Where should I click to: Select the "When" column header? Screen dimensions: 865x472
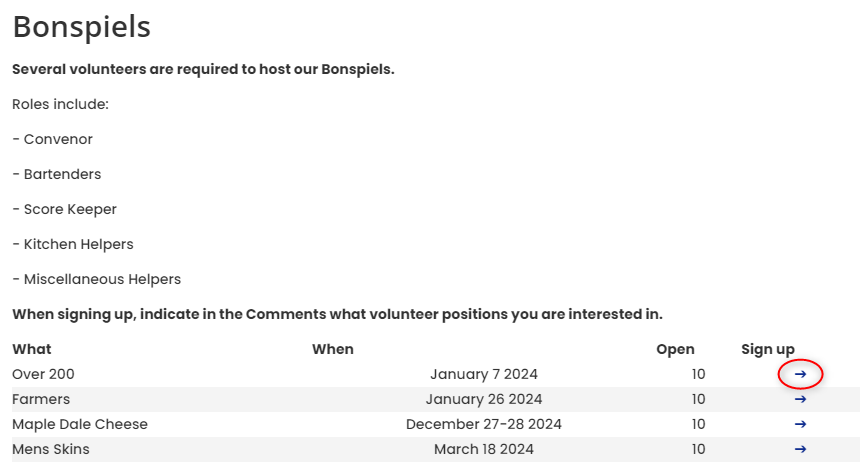coord(333,349)
